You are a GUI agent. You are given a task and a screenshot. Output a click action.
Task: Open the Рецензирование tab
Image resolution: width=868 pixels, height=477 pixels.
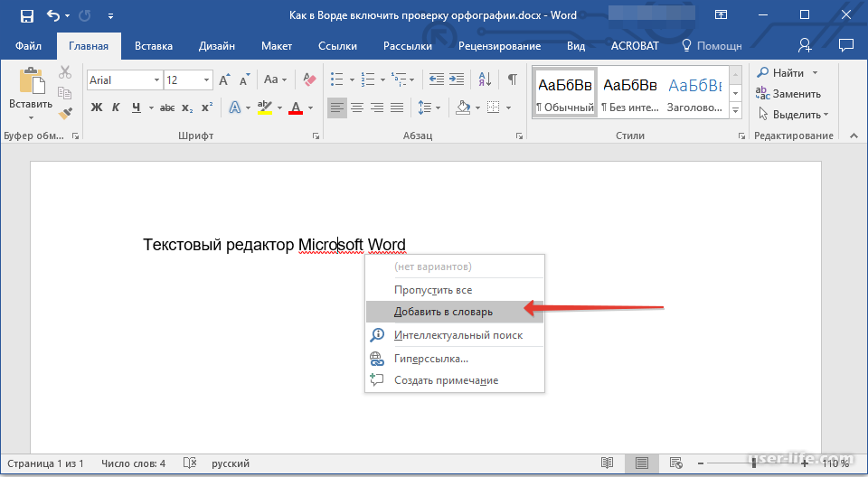[x=499, y=46]
